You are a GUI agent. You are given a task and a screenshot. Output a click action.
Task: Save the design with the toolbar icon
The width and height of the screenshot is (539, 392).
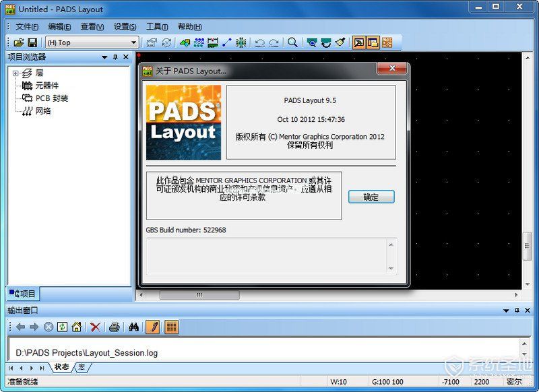(x=32, y=42)
